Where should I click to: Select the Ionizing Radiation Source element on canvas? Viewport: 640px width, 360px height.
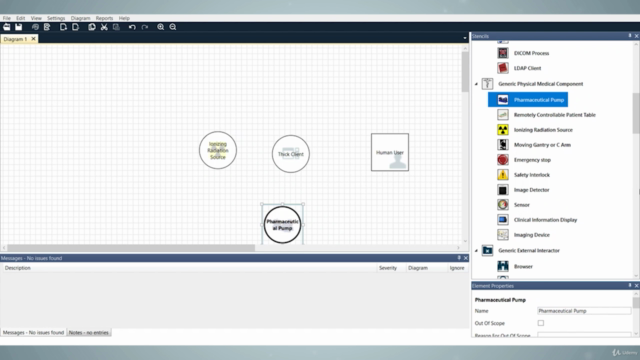(x=218, y=150)
